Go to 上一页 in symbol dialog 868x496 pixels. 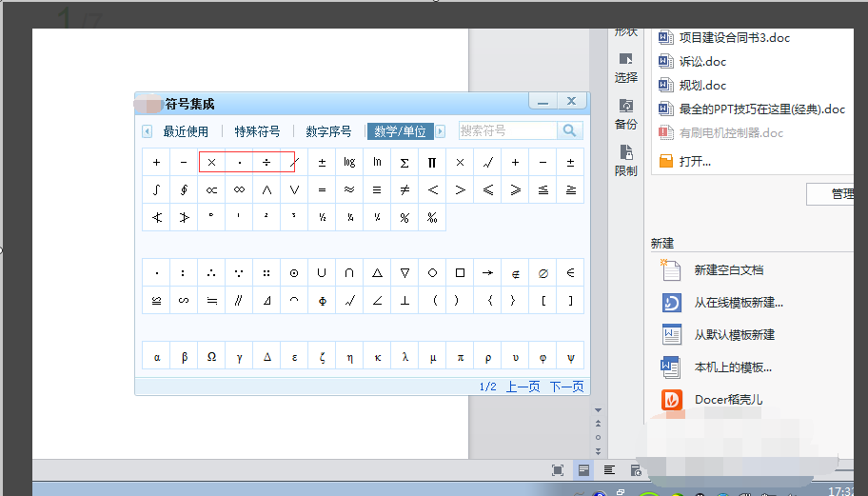click(523, 387)
